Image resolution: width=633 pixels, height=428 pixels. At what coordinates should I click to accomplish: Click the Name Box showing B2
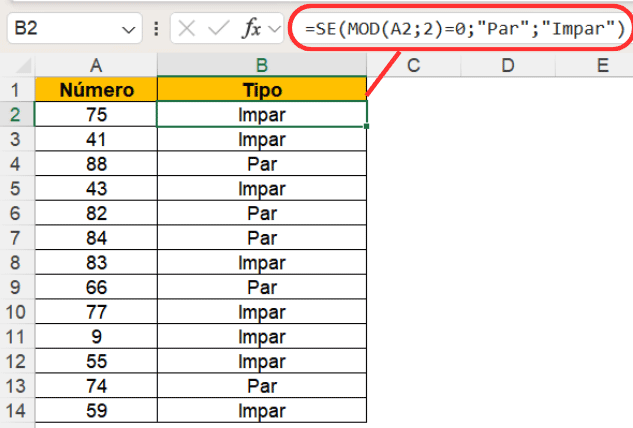[60, 29]
